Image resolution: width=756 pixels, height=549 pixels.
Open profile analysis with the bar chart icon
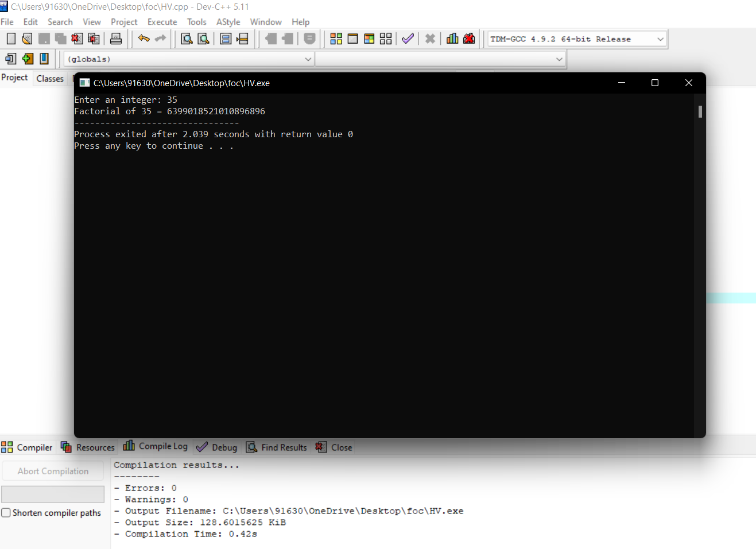452,38
